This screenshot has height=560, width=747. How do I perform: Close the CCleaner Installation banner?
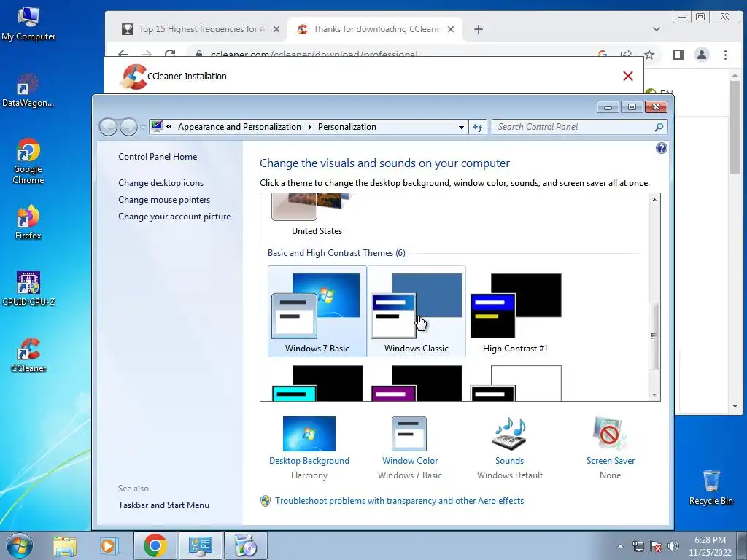coord(628,76)
